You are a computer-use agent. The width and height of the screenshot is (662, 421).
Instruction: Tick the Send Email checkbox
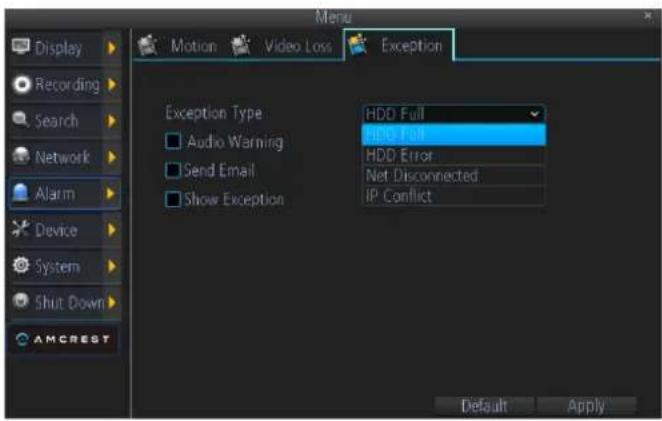pyautogui.click(x=173, y=170)
